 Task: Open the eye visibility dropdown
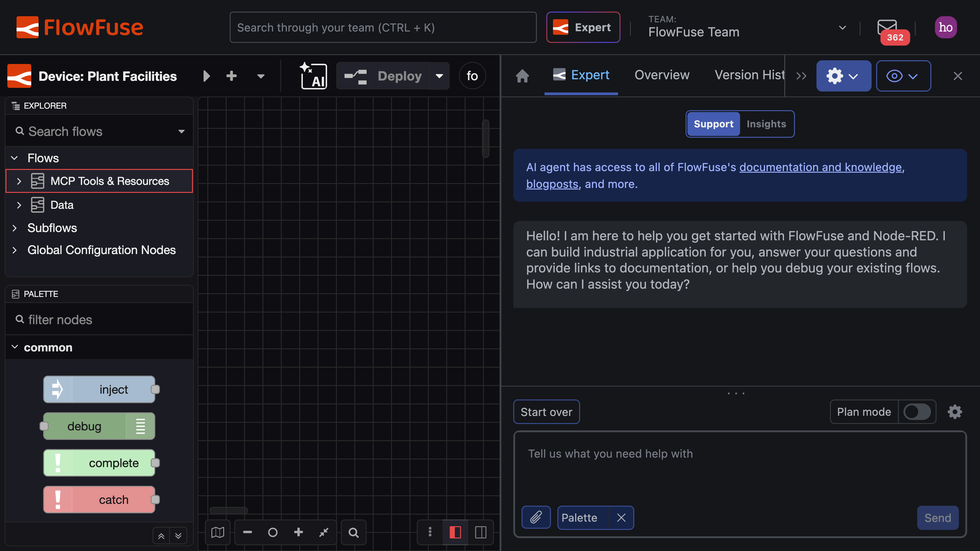pyautogui.click(x=903, y=76)
